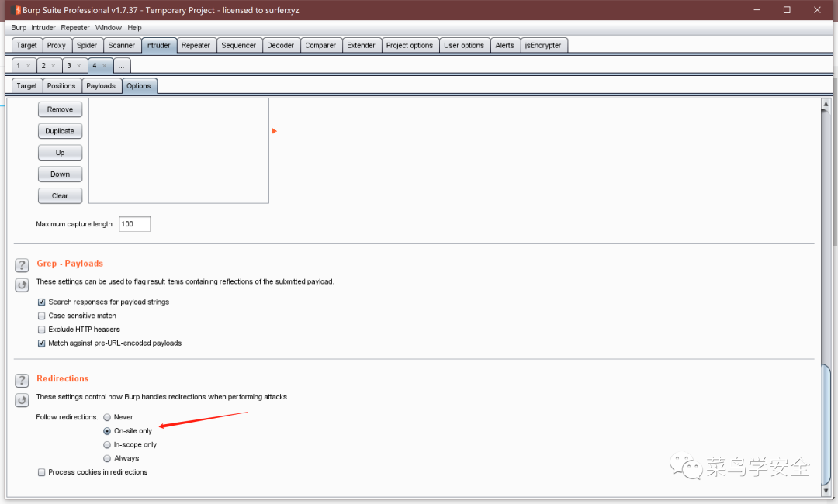Select In-scope only redirection option
This screenshot has height=504, width=838.
(x=107, y=445)
